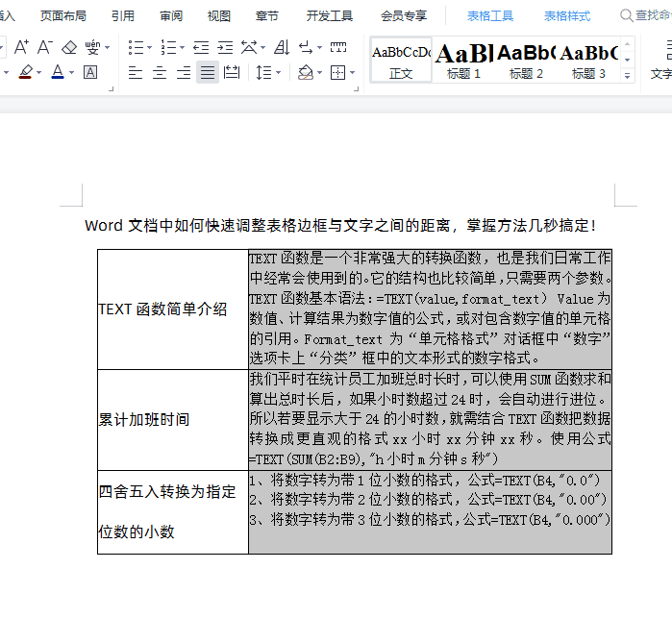672x643 pixels.
Task: Open paragraph settings dialog launcher
Action: click(356, 89)
